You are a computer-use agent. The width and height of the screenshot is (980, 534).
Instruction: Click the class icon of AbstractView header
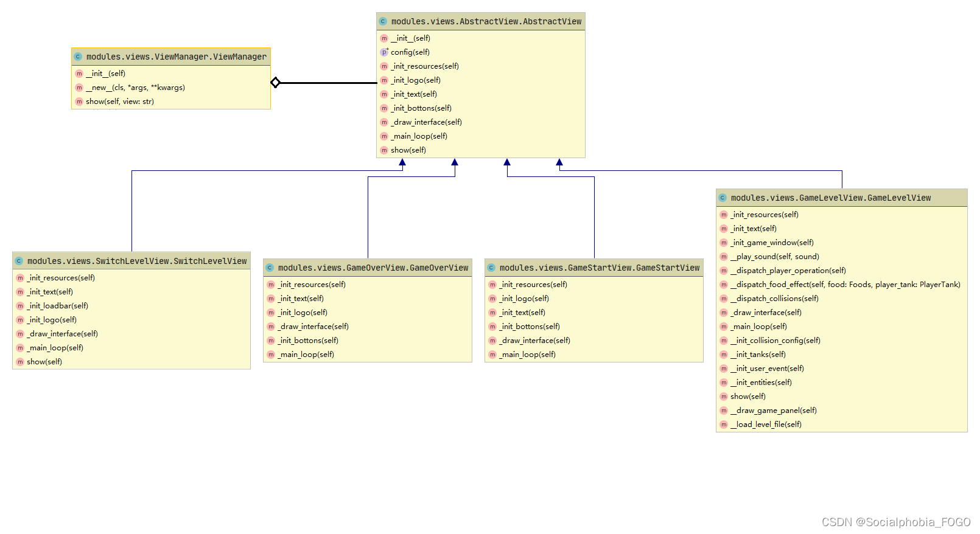383,21
